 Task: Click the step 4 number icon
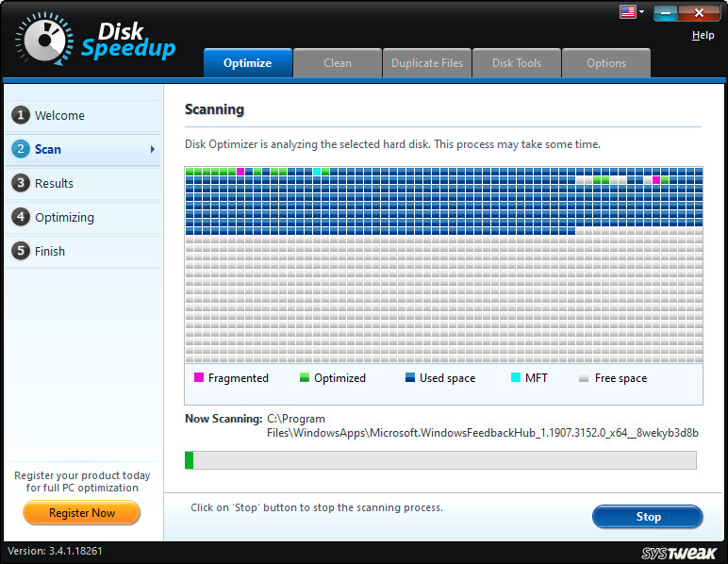pos(21,217)
